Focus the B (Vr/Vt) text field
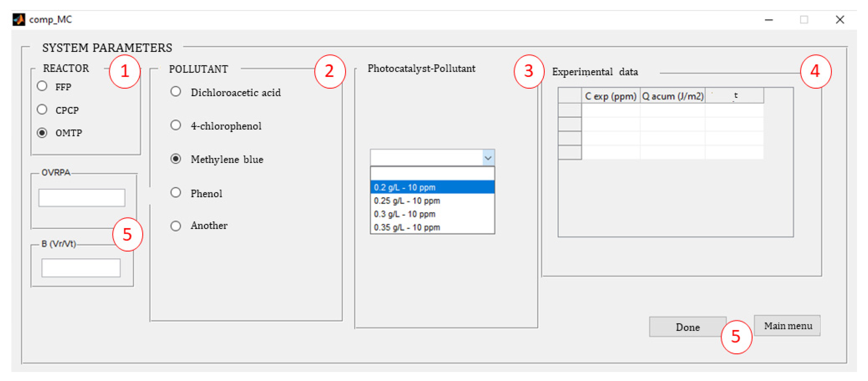This screenshot has height=381, width=868. tap(81, 268)
